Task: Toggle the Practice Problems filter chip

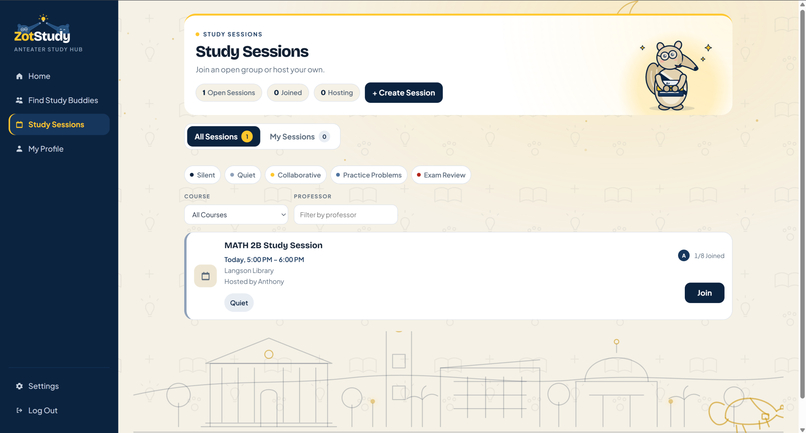Action: (x=369, y=175)
